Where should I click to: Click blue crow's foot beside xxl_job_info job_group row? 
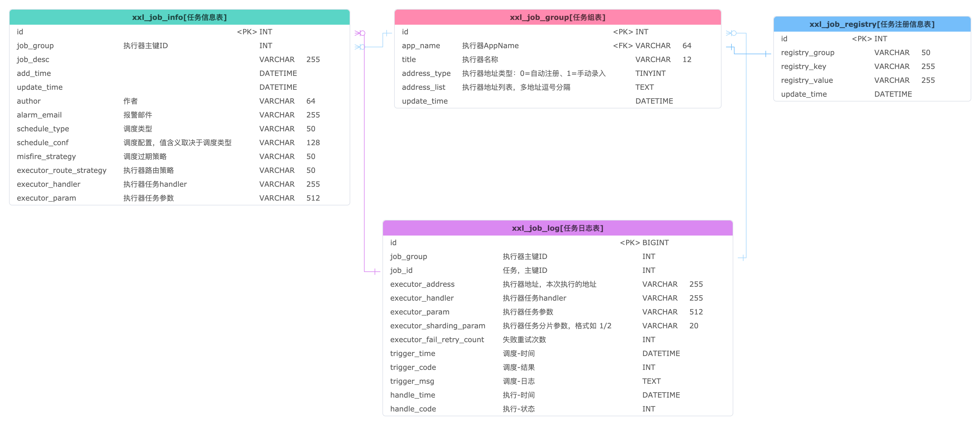[x=360, y=47]
